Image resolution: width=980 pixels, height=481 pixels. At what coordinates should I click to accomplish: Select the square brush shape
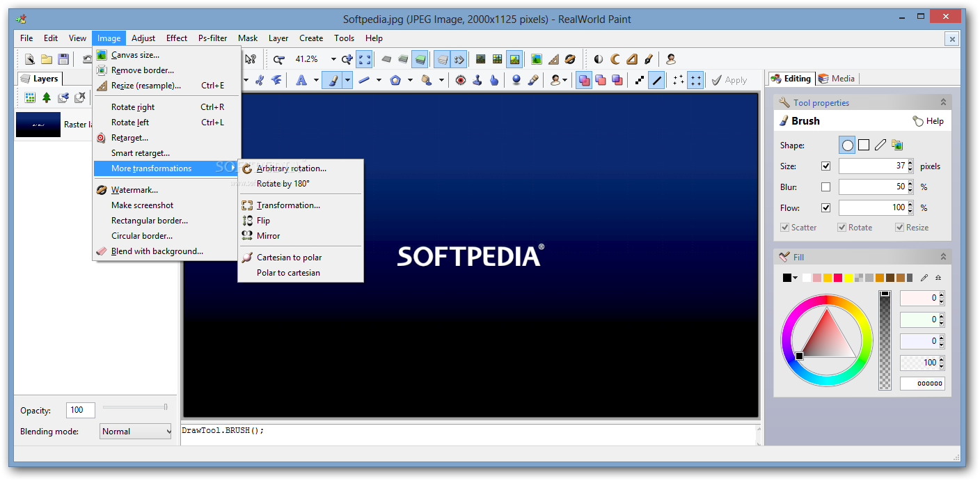[864, 145]
